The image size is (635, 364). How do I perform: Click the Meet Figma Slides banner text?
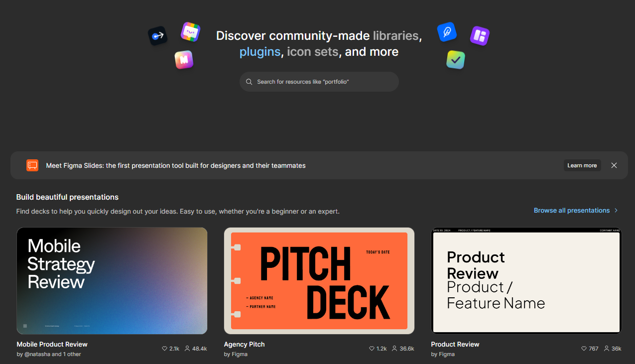click(176, 165)
